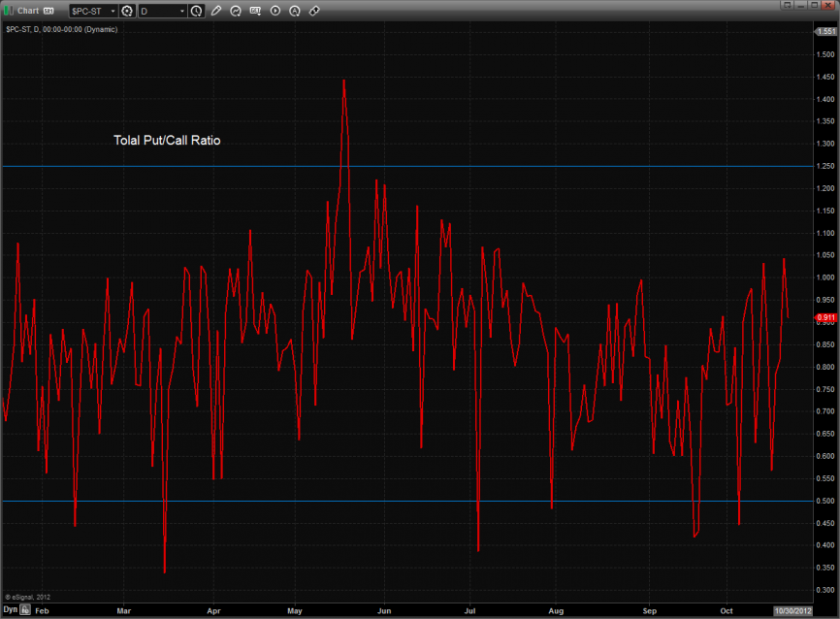
Task: Select the pencil drawing tool
Action: [x=215, y=11]
